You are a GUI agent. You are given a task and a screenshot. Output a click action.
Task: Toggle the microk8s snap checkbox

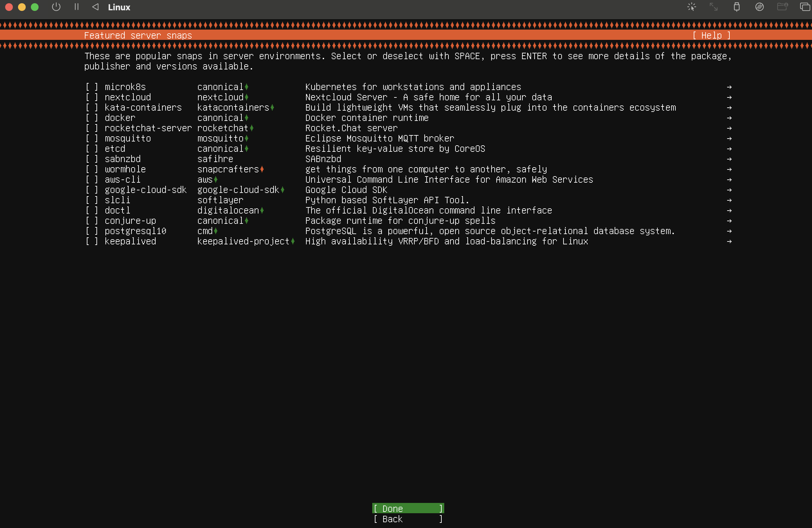point(92,87)
